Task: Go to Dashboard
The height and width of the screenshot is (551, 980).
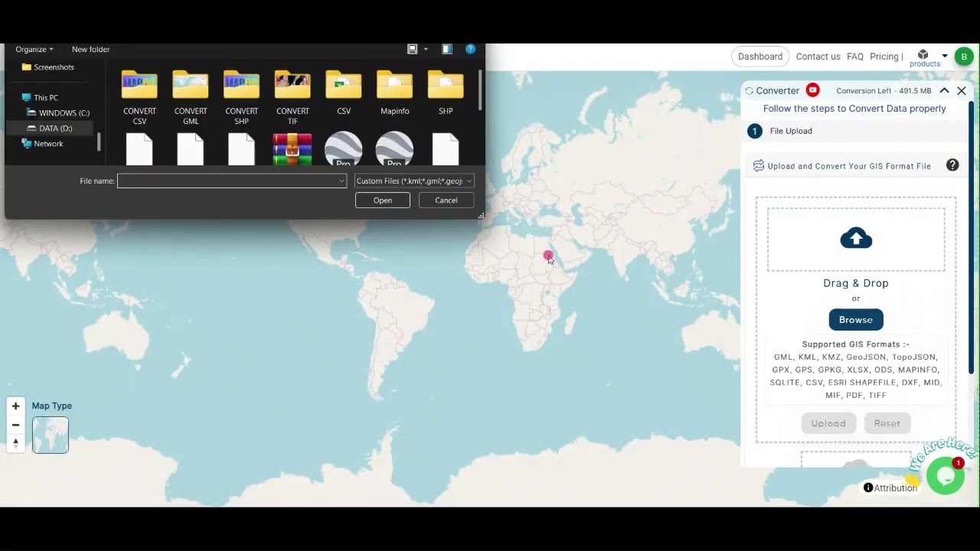Action: click(x=760, y=57)
